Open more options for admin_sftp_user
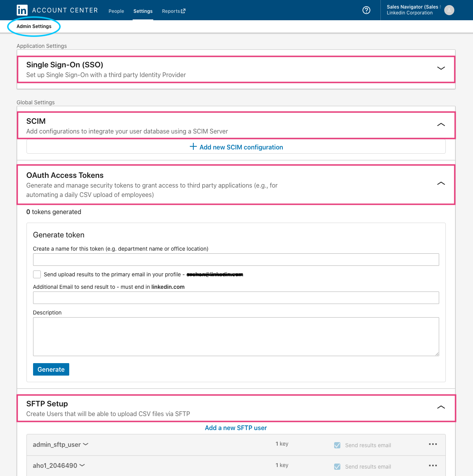The width and height of the screenshot is (473, 476). click(x=433, y=444)
